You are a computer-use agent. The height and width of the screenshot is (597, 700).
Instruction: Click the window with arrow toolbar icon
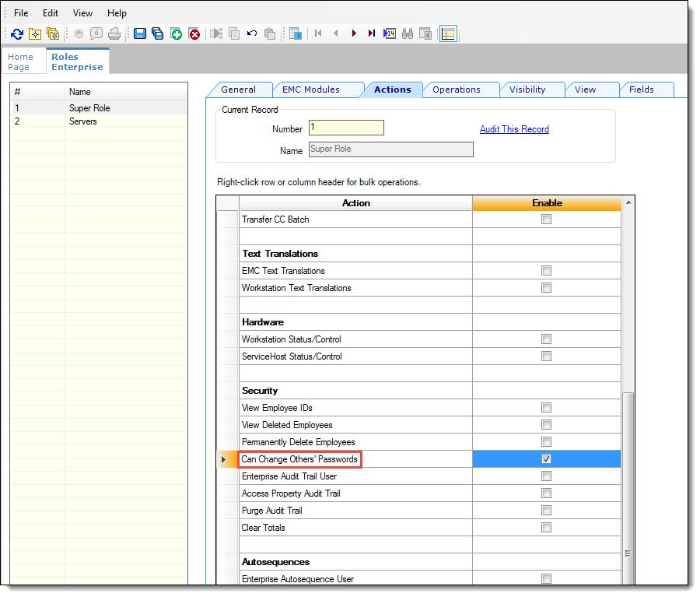(x=425, y=33)
